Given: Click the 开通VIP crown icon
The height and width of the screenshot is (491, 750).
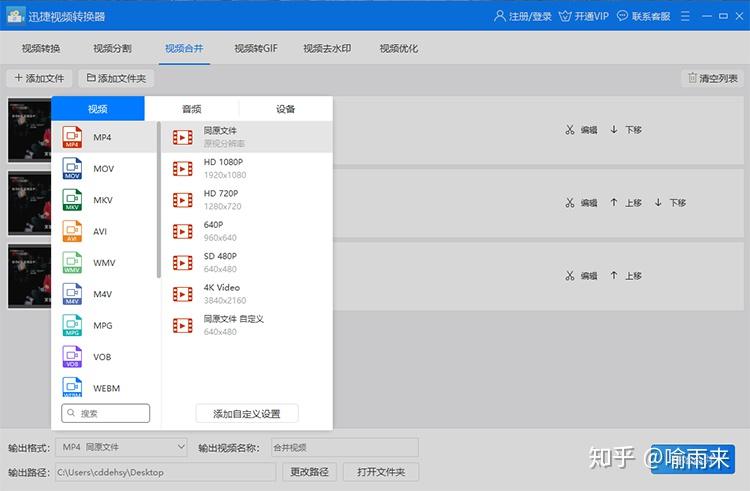Looking at the screenshot, I should [x=565, y=16].
